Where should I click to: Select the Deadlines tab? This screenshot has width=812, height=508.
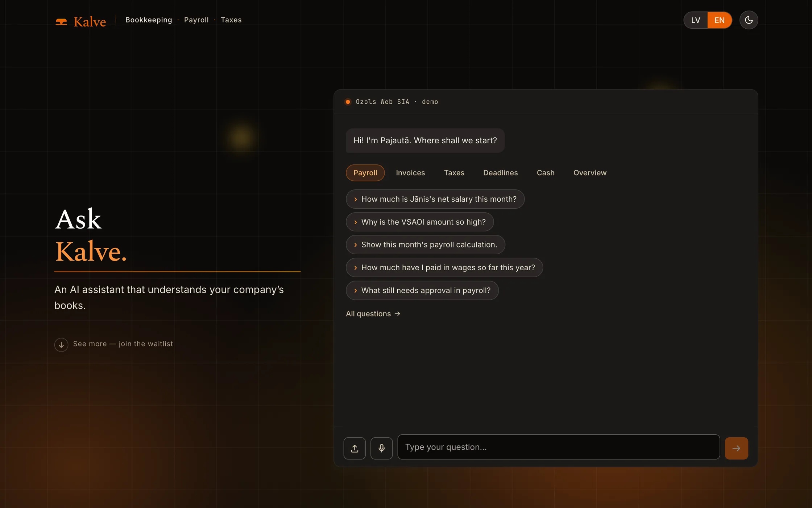tap(500, 173)
